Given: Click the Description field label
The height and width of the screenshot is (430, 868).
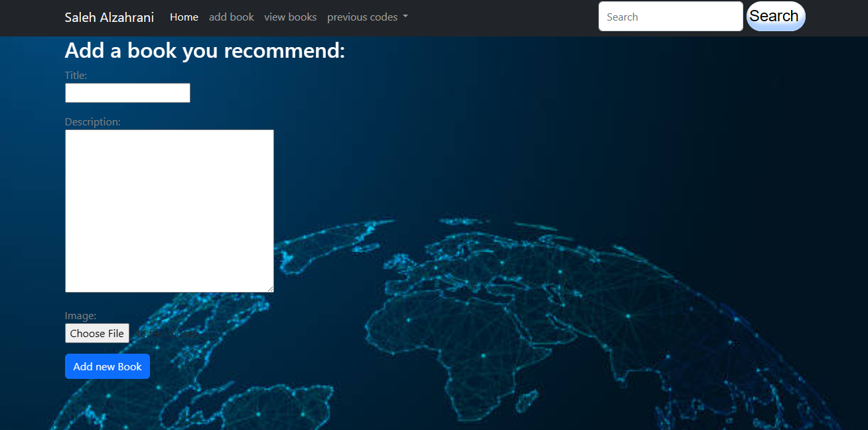Looking at the screenshot, I should point(92,122).
